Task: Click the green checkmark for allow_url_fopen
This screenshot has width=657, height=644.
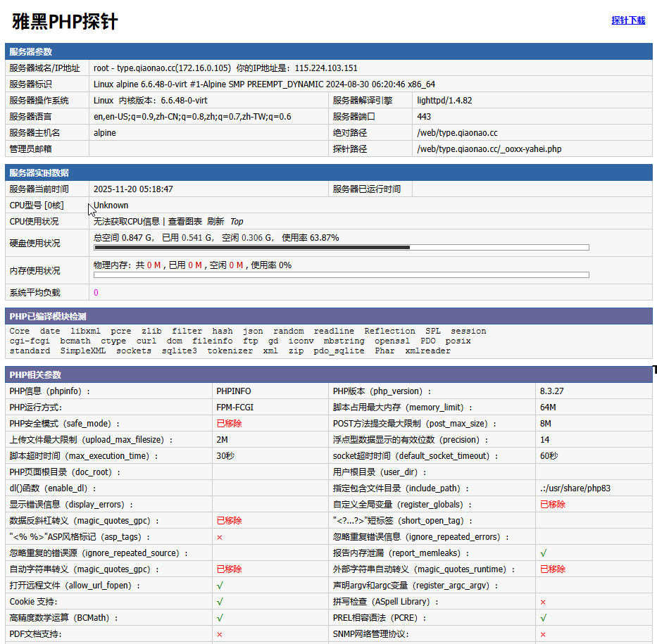Action: tap(220, 586)
